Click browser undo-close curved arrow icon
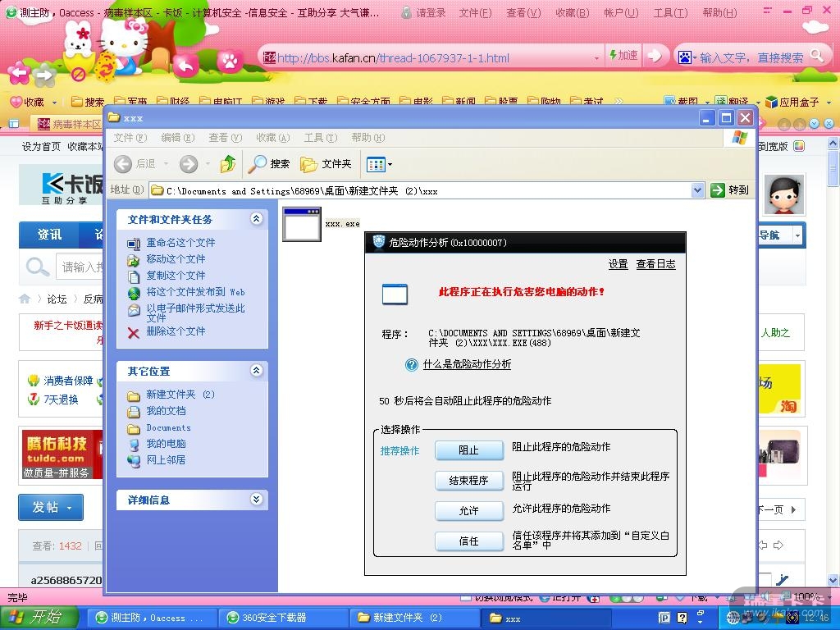The image size is (840, 630). pyautogui.click(x=186, y=66)
